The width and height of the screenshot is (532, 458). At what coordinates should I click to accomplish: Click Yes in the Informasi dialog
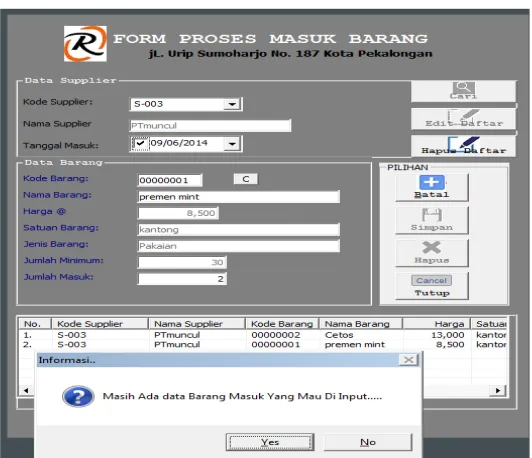(x=270, y=442)
